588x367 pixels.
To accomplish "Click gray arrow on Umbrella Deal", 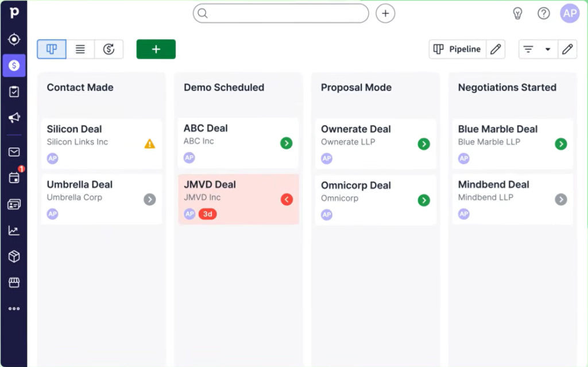I will 150,199.
